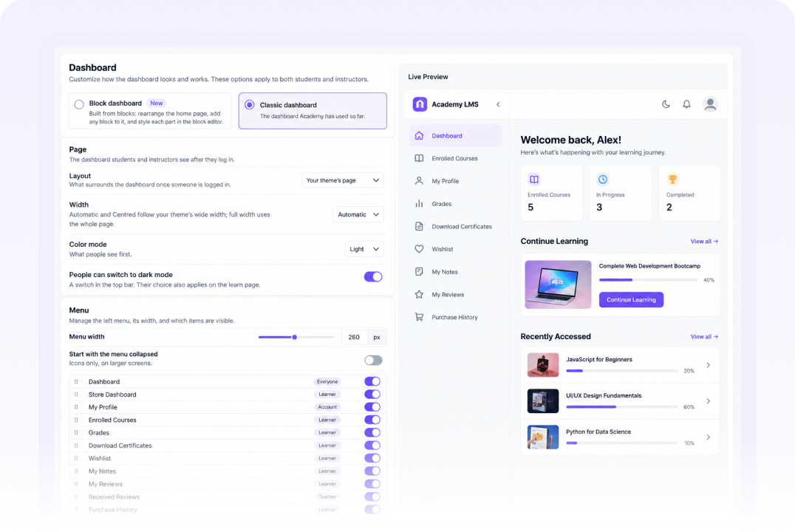
Task: Select the Block dashboard radio option
Action: click(79, 104)
